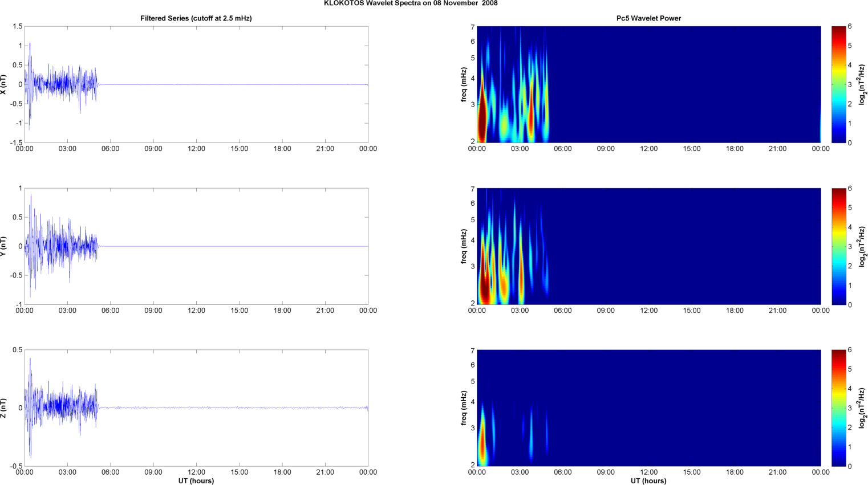Click UT (hours) label under Z wavelet spectrum
The height and width of the screenshot is (485, 868).
[x=648, y=481]
